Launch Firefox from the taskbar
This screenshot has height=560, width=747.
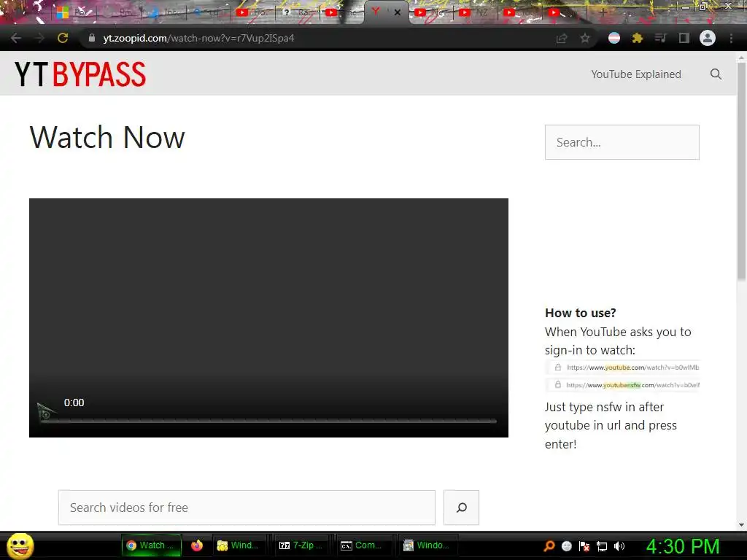(x=197, y=545)
